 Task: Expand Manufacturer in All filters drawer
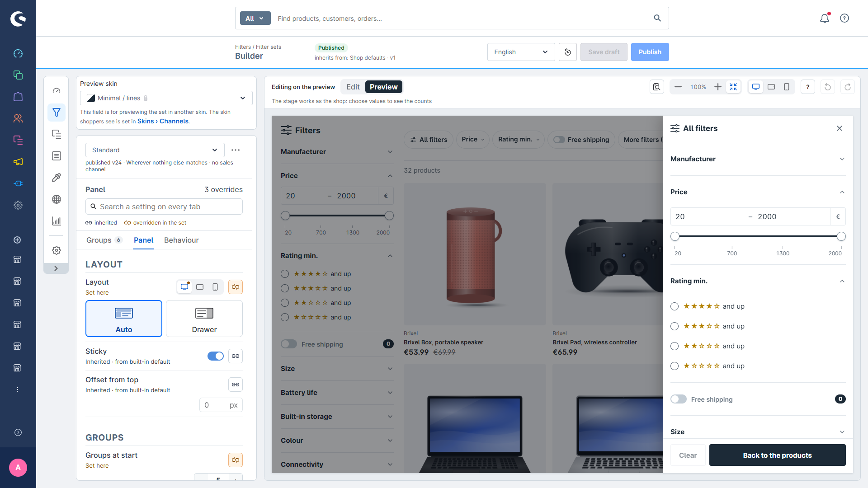pyautogui.click(x=758, y=159)
